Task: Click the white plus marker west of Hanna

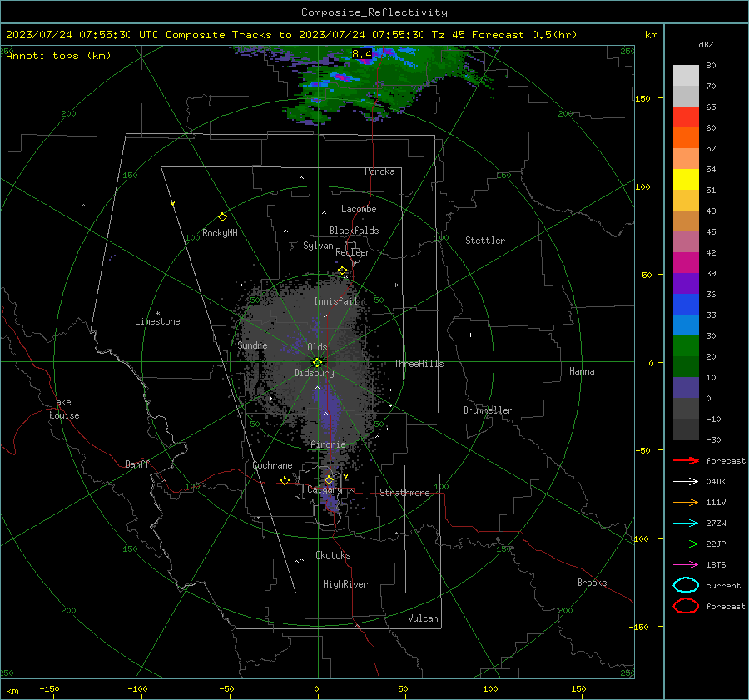Action: coord(470,335)
